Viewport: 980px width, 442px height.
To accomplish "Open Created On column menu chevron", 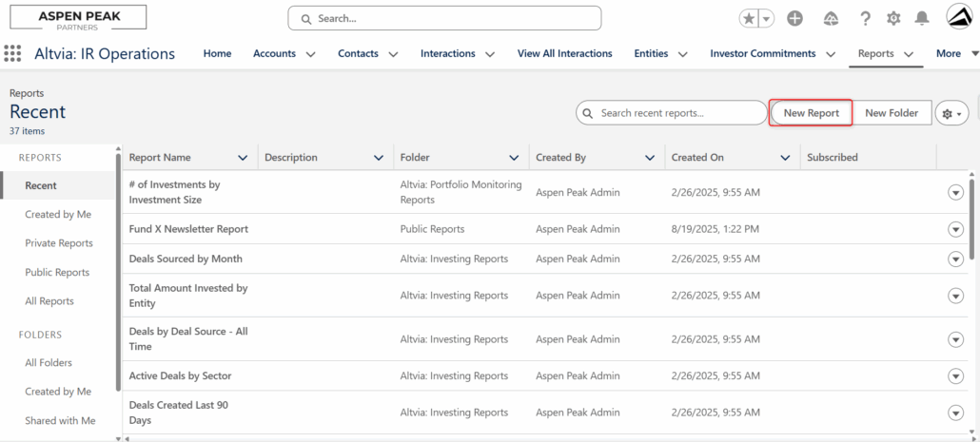I will (786, 158).
